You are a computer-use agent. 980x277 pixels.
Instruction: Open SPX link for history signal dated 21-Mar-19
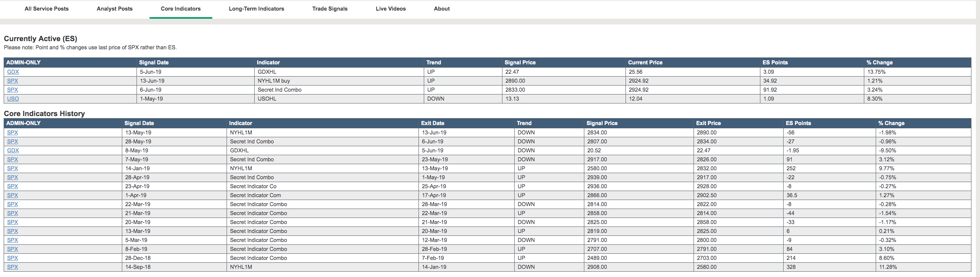coord(13,213)
